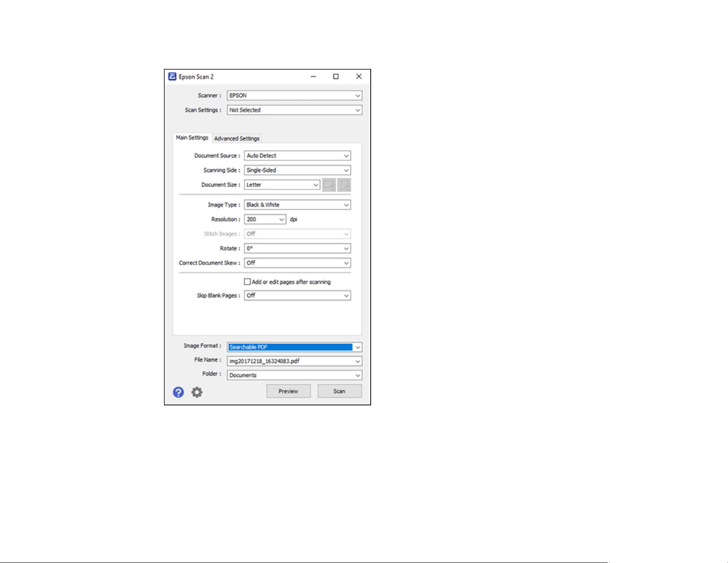The width and height of the screenshot is (728, 563).
Task: Select the landscape orientation icon
Action: (329, 185)
